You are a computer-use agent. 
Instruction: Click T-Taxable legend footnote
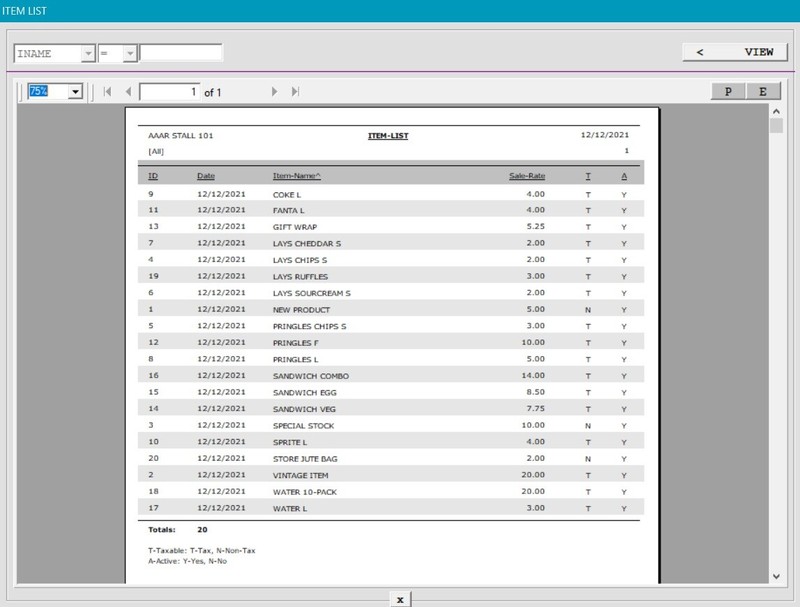point(202,551)
